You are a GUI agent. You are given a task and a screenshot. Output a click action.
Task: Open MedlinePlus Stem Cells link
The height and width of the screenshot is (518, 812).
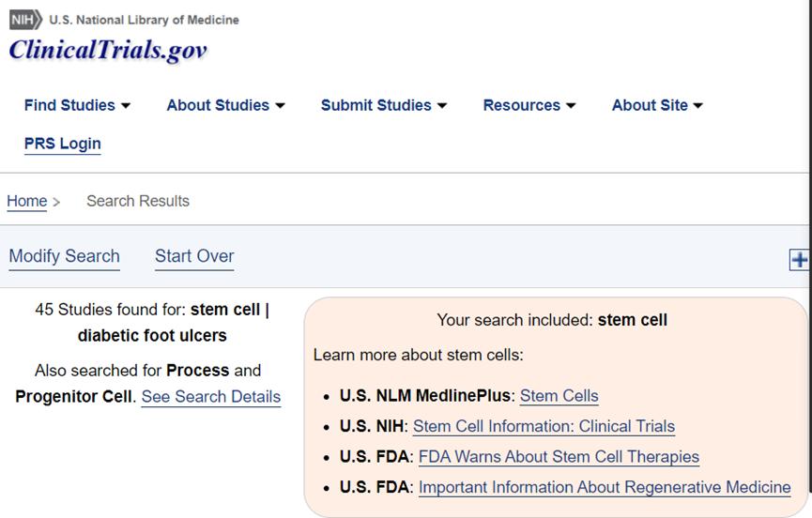point(559,396)
